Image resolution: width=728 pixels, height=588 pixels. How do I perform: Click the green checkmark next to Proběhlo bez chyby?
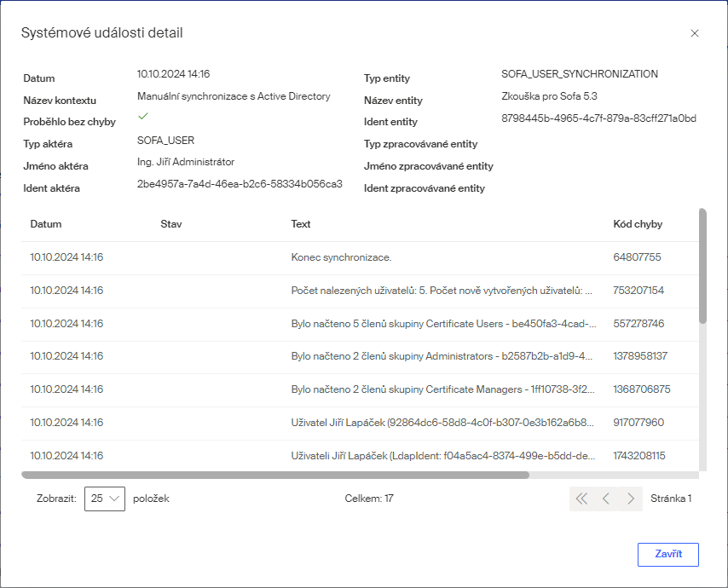coord(143,116)
